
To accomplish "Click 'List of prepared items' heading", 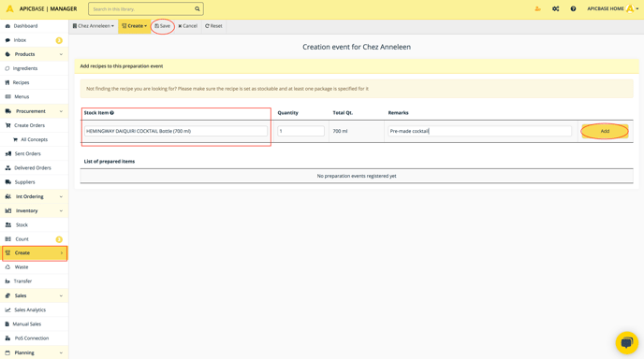I will coord(110,162).
